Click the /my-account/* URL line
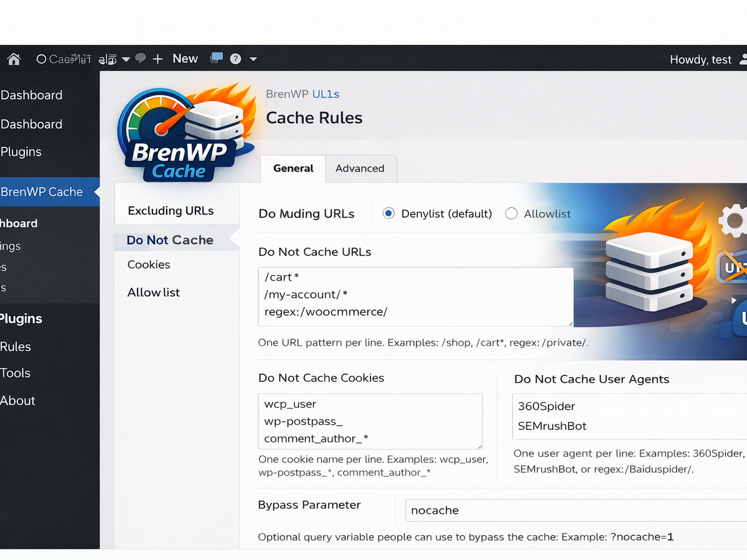Viewport: 747px width, 560px height. pos(306,294)
